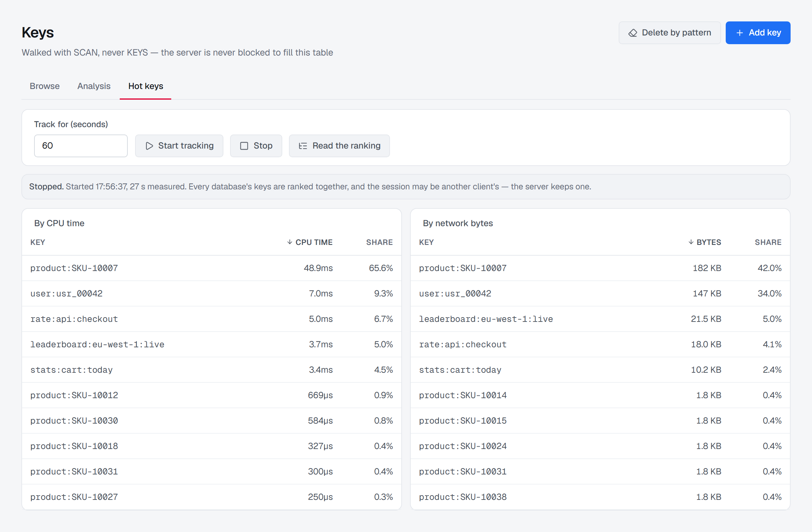The height and width of the screenshot is (532, 812).
Task: Click the plus icon in Add key
Action: point(740,33)
